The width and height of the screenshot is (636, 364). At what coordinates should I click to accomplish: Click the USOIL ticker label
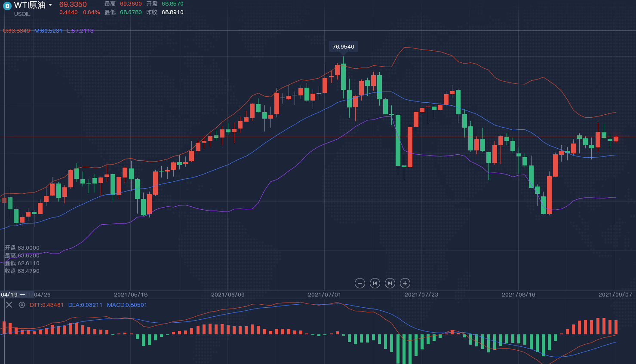22,14
